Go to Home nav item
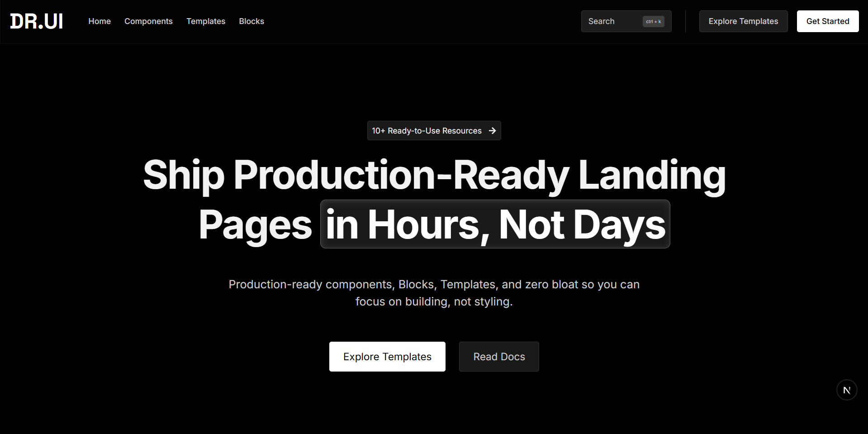This screenshot has height=434, width=868. pos(100,21)
